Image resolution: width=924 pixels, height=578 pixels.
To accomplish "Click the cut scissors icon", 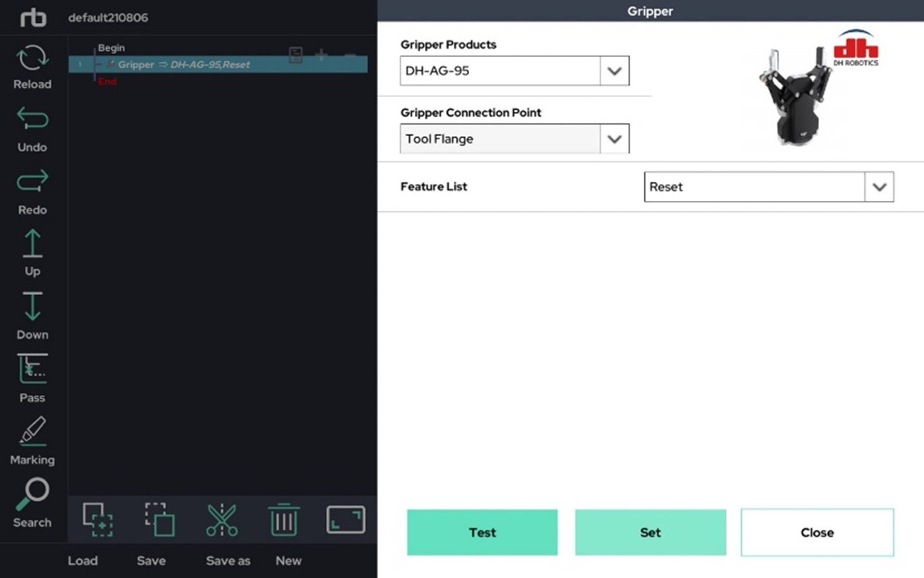I will tap(221, 520).
